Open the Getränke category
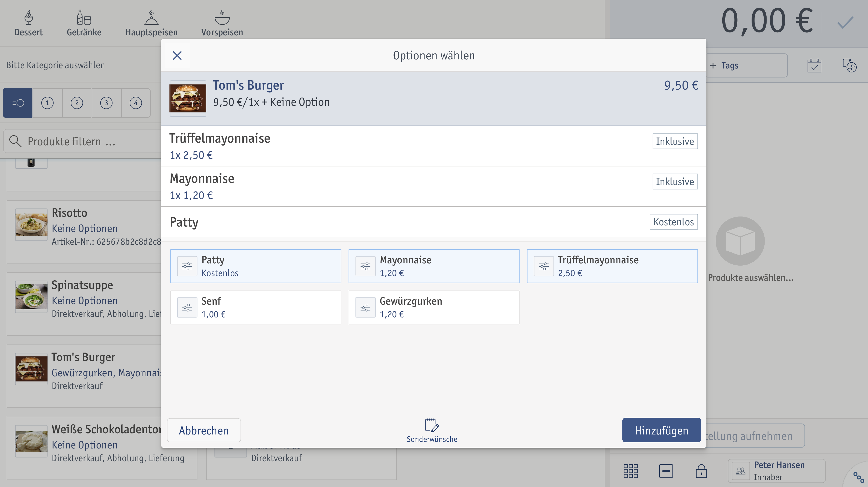The height and width of the screenshot is (487, 868). [x=84, y=23]
